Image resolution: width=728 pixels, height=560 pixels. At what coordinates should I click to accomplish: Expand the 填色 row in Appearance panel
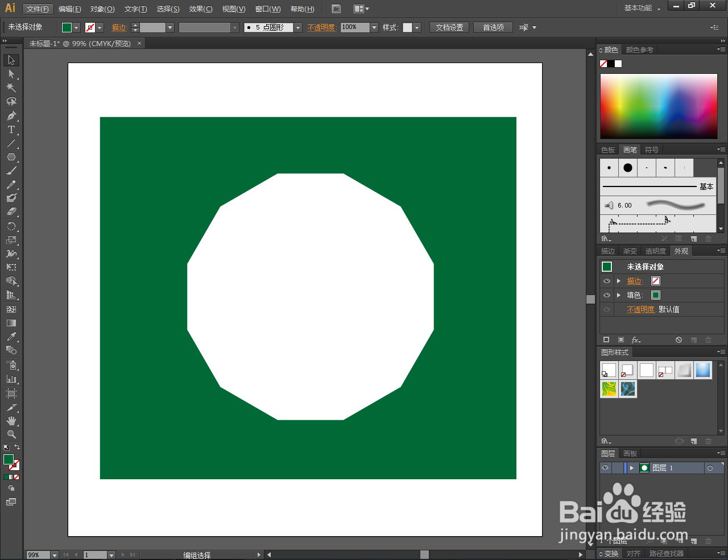(619, 295)
